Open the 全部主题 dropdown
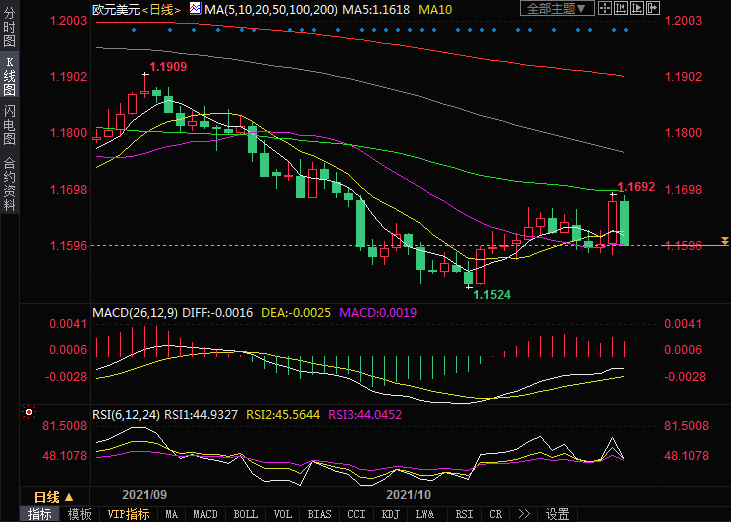The image size is (731, 522). pyautogui.click(x=556, y=9)
